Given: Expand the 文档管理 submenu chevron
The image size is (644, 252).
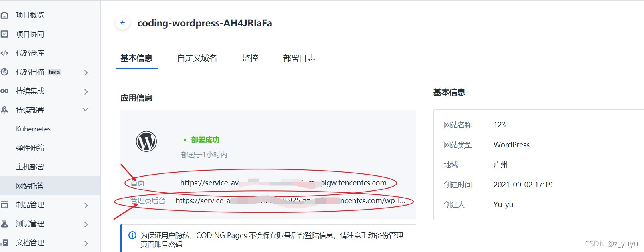Looking at the screenshot, I should click(86, 243).
